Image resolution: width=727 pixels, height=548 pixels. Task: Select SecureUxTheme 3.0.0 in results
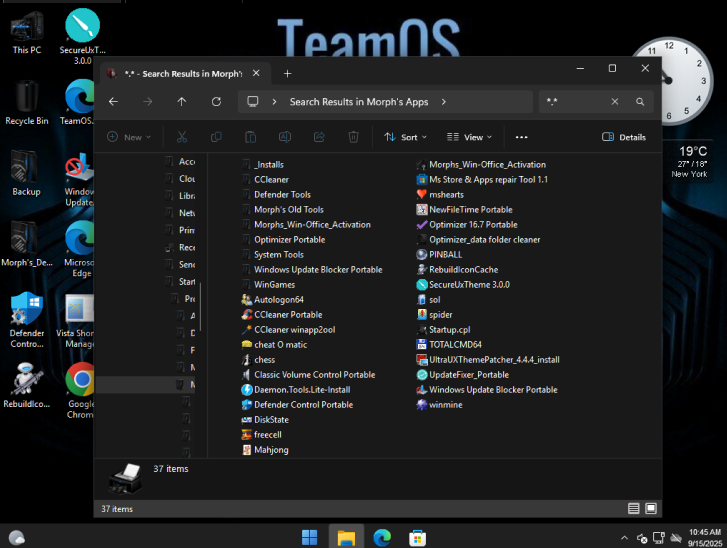463,285
